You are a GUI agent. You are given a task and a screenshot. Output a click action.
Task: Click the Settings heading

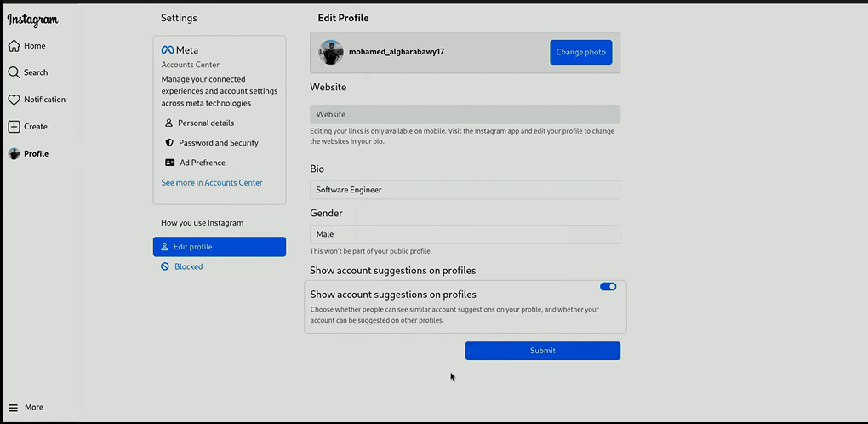tap(179, 18)
